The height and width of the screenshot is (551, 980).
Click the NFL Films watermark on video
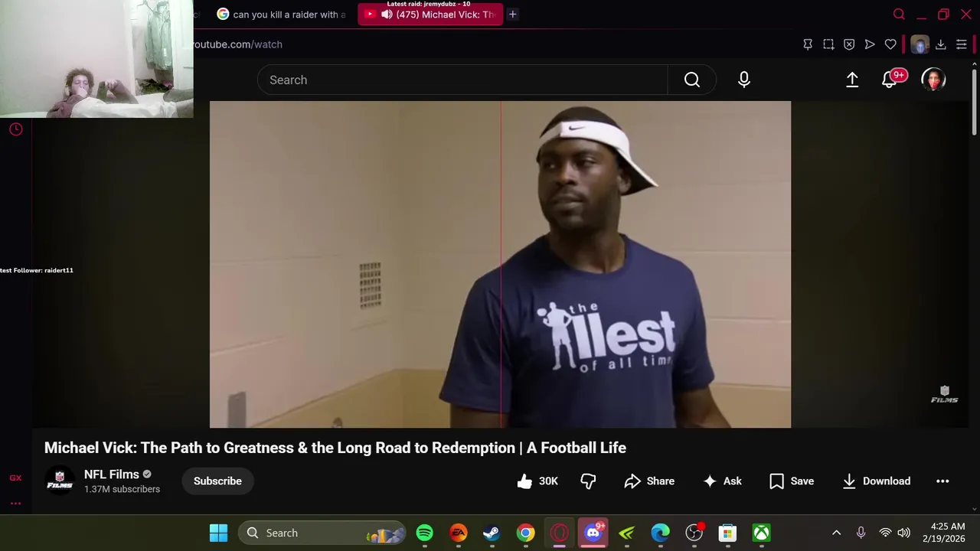pyautogui.click(x=944, y=394)
